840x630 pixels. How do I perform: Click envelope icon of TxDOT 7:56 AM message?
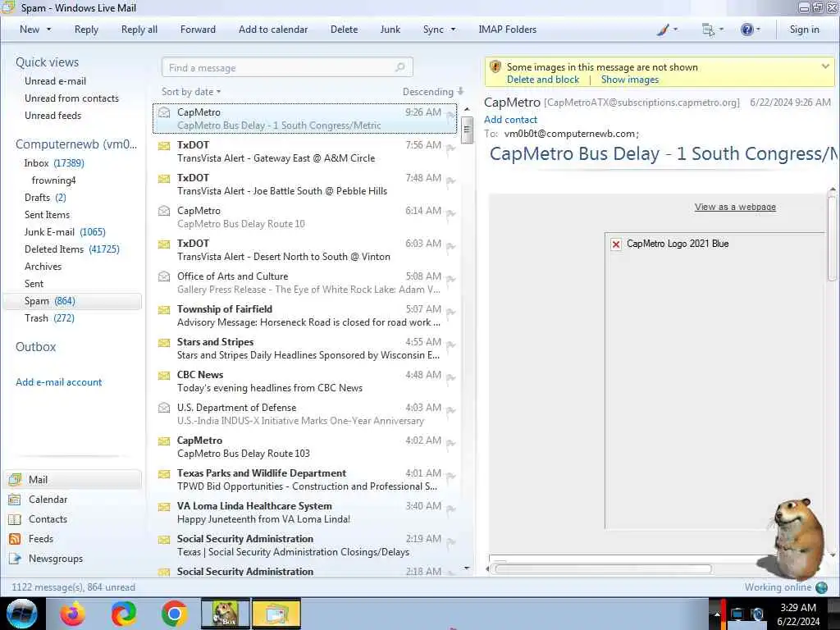pos(164,146)
